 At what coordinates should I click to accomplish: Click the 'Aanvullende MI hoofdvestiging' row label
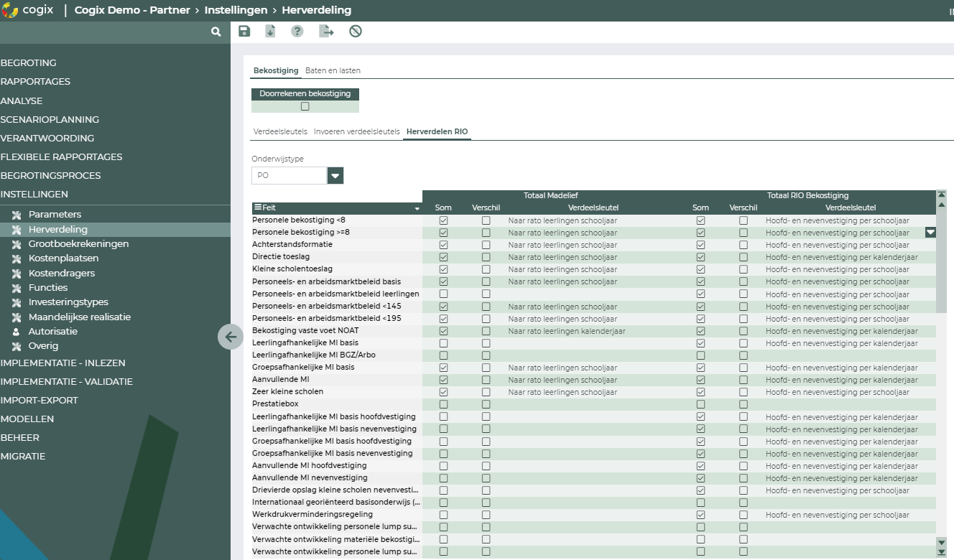(x=310, y=466)
